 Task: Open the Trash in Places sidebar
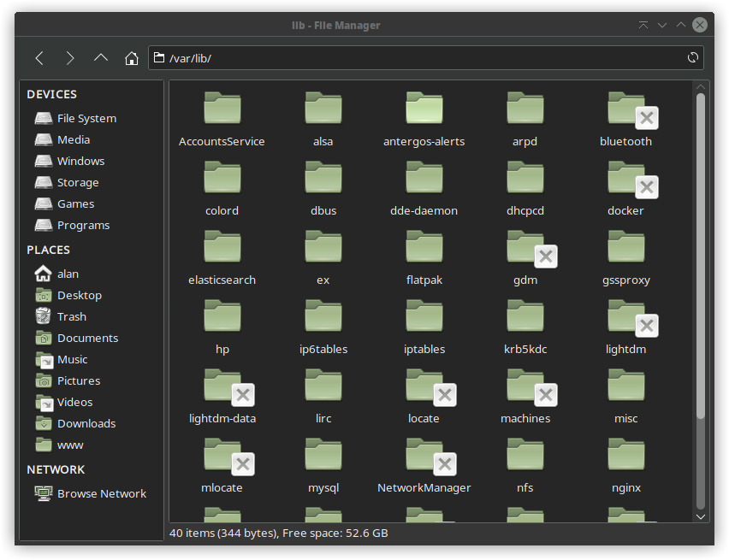tap(71, 316)
